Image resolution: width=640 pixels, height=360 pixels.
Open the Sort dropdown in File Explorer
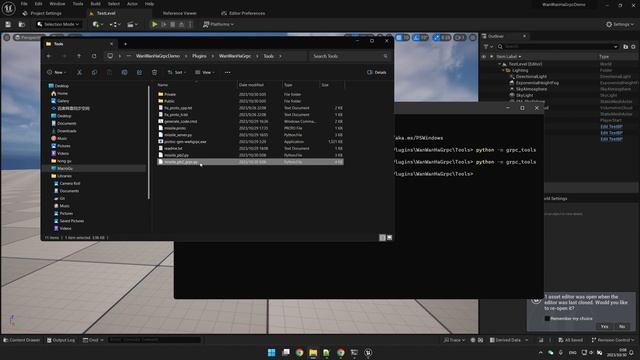coord(176,72)
